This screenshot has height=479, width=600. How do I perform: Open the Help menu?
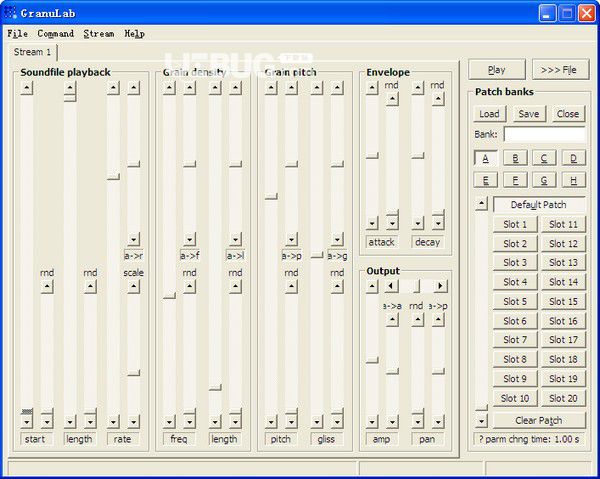[134, 34]
